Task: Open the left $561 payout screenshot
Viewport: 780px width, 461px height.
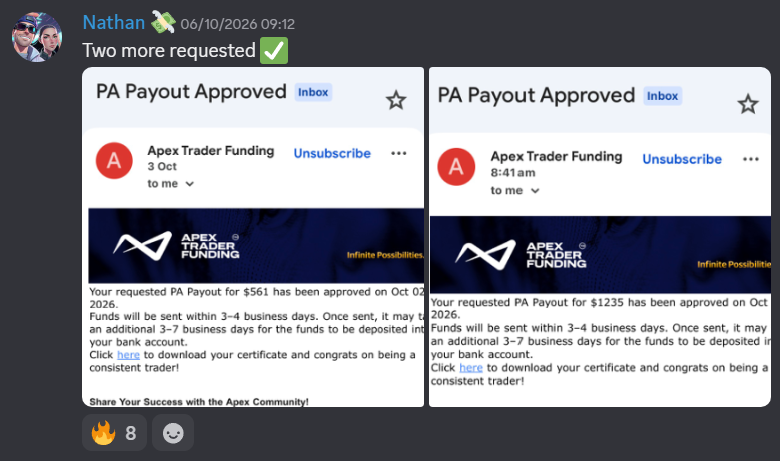Action: [253, 237]
